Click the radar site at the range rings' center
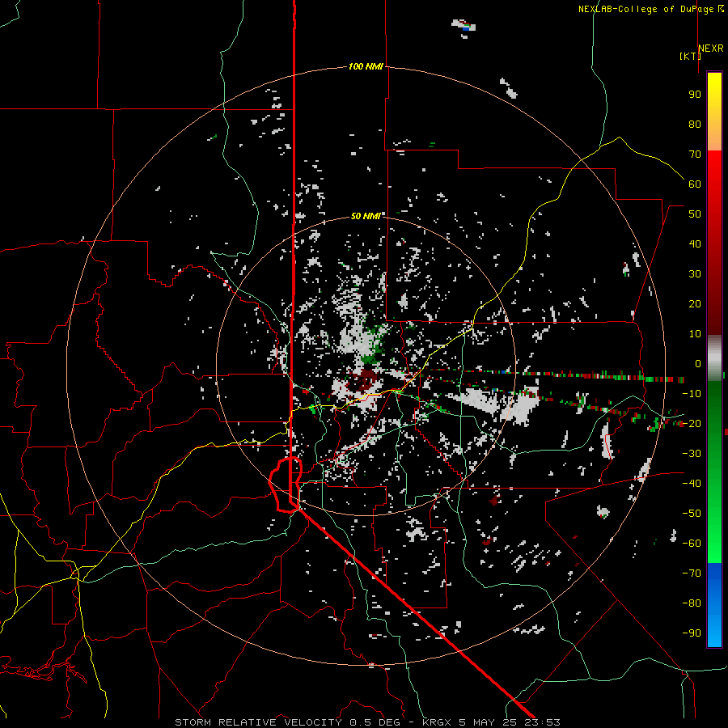The width and height of the screenshot is (728, 728). pyautogui.click(x=366, y=366)
